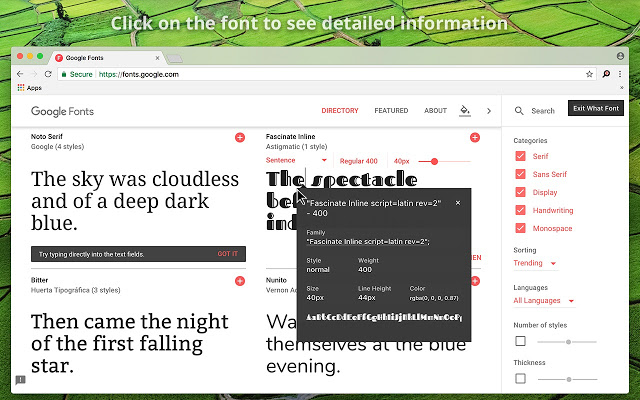
Task: Click 'Google (4 styles)' text
Action: pos(58,147)
